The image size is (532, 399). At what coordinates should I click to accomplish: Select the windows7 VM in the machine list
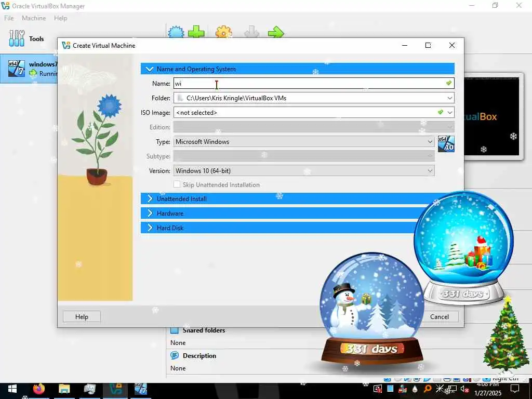click(x=29, y=69)
